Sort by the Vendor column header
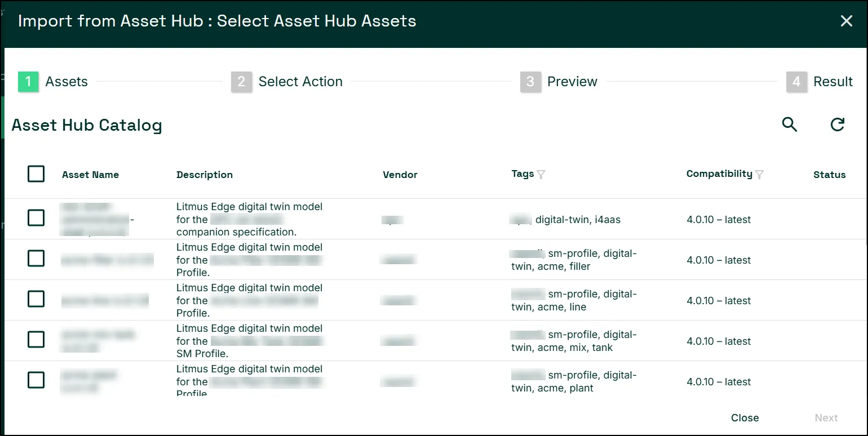Image resolution: width=868 pixels, height=436 pixels. (x=400, y=175)
